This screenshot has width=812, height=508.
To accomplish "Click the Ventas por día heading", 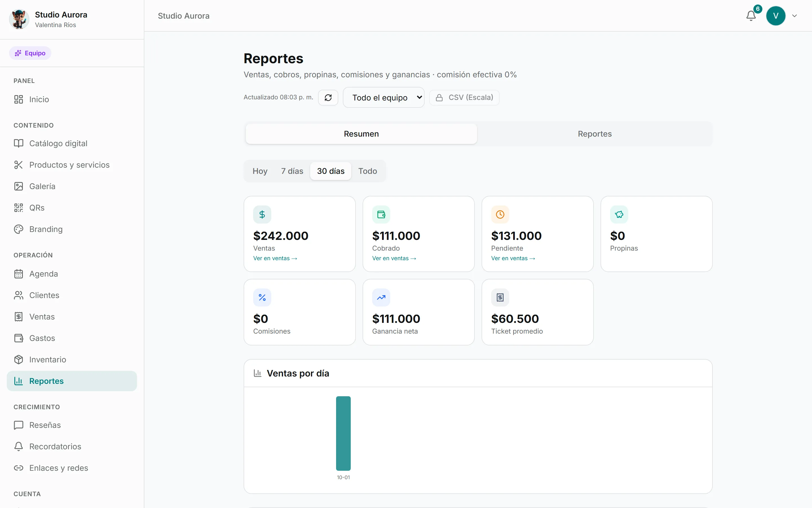I will point(298,373).
